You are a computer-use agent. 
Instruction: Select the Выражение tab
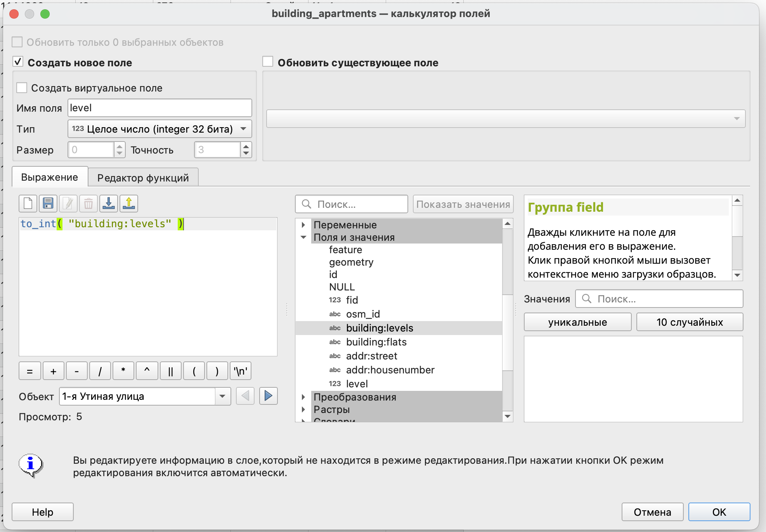[50, 177]
